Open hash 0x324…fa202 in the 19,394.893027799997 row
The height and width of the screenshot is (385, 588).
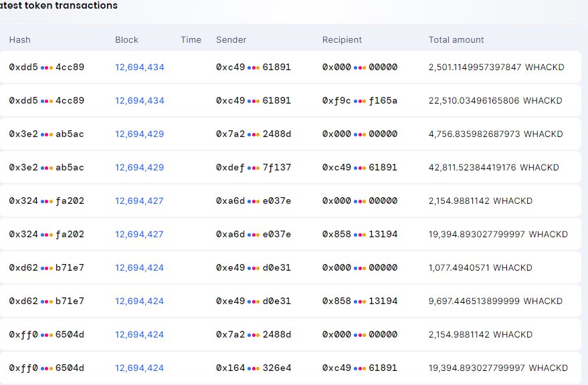point(47,235)
